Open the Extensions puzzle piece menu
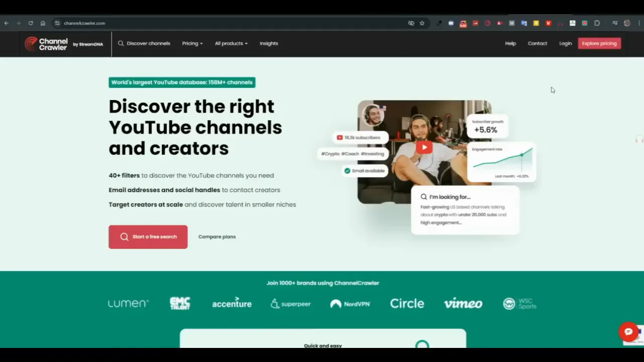 click(x=597, y=23)
